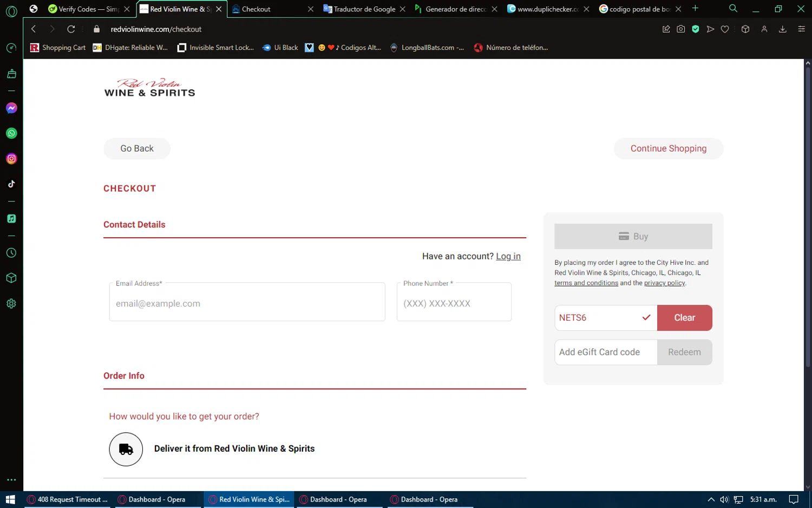Open the Extensions cube icon in the sidebar
812x508 pixels.
(x=11, y=278)
